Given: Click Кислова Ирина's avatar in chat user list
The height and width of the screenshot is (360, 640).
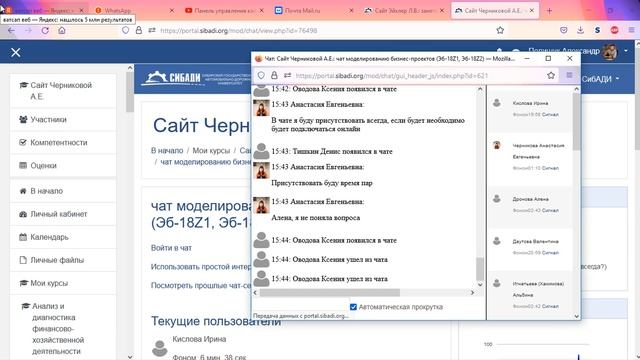Looking at the screenshot, I should pos(497,103).
